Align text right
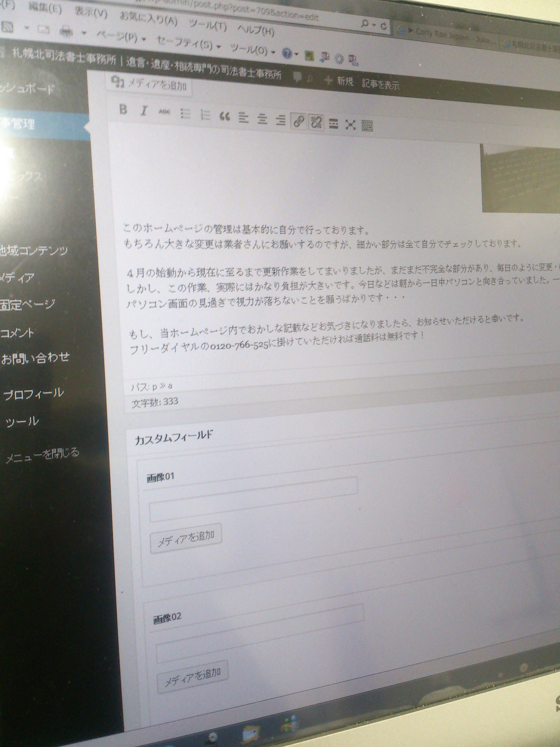The width and height of the screenshot is (560, 747). coord(281,120)
